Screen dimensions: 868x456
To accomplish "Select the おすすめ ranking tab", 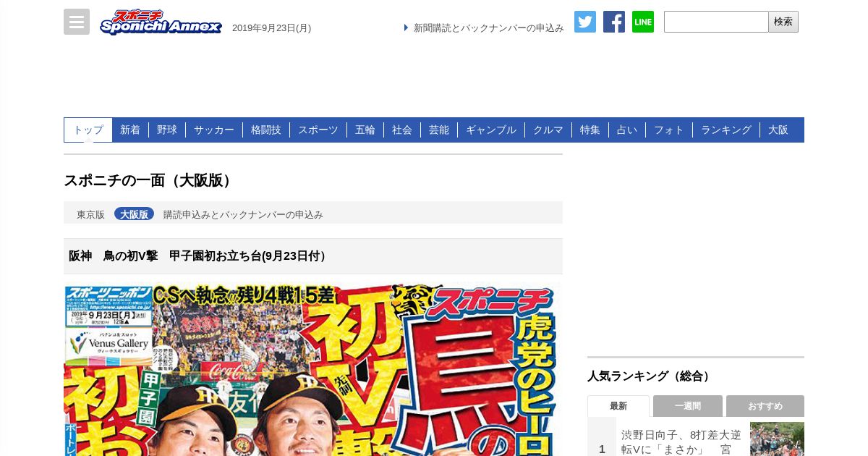I will pyautogui.click(x=765, y=406).
